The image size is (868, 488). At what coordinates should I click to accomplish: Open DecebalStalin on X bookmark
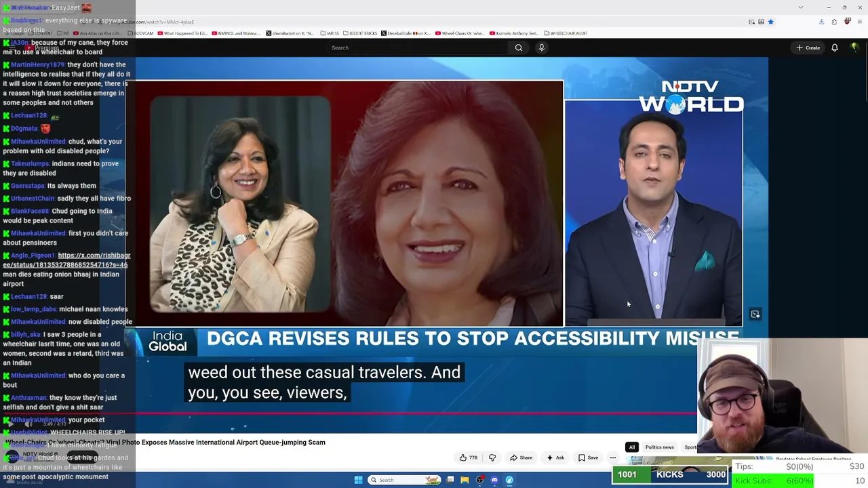[406, 33]
